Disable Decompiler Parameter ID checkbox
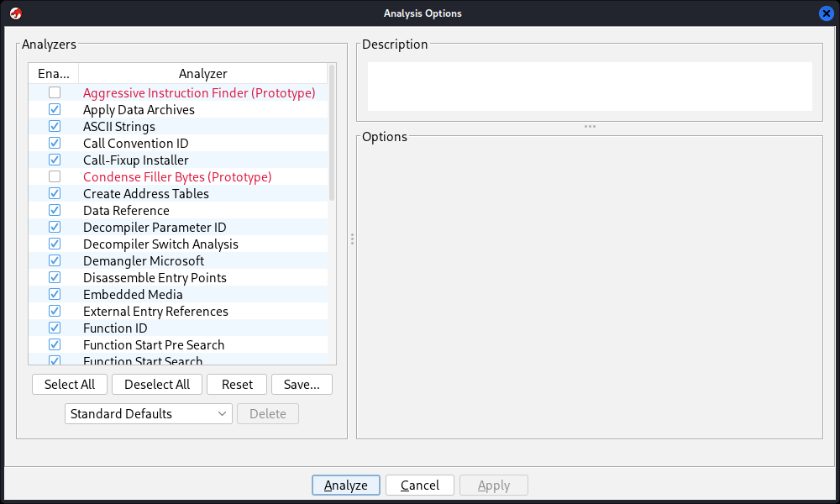 pos(55,227)
